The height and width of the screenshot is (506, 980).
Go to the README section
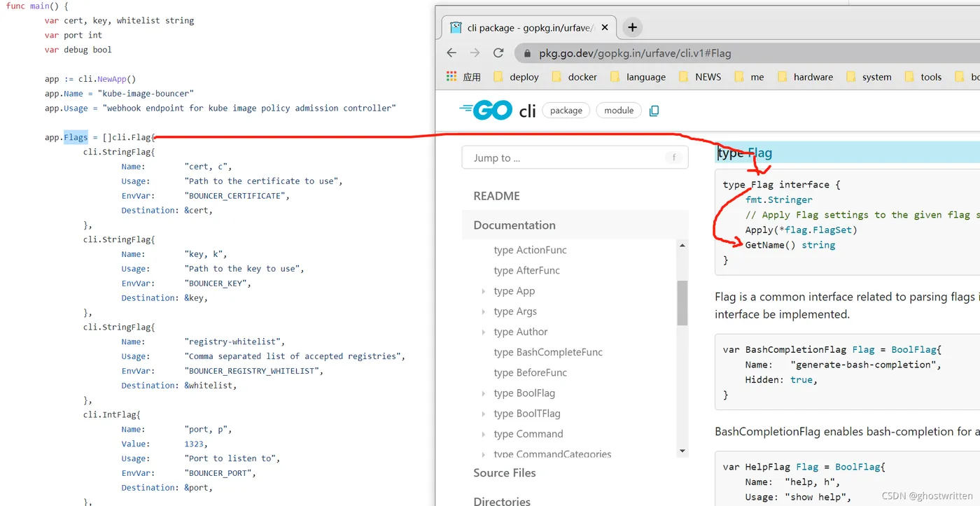[x=496, y=196]
